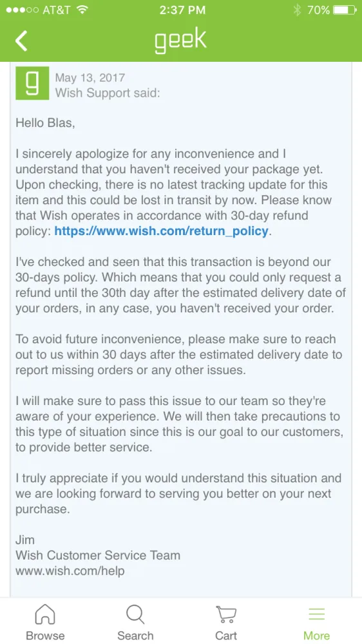362x644 pixels.
Task: Tap the www.wish.com/help address
Action: 70,571
